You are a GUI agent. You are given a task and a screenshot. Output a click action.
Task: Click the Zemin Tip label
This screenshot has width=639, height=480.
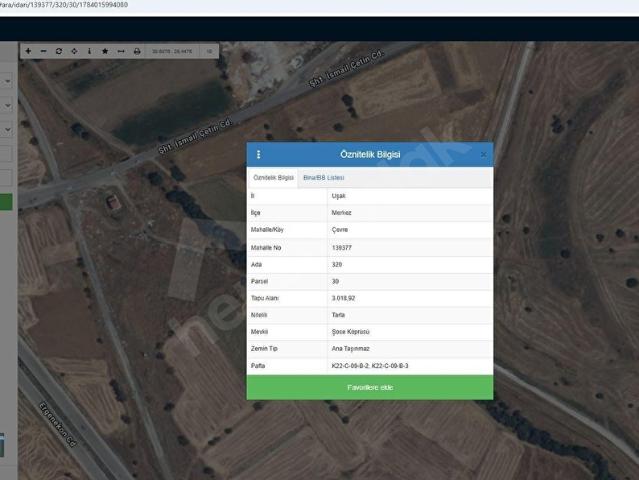point(264,348)
